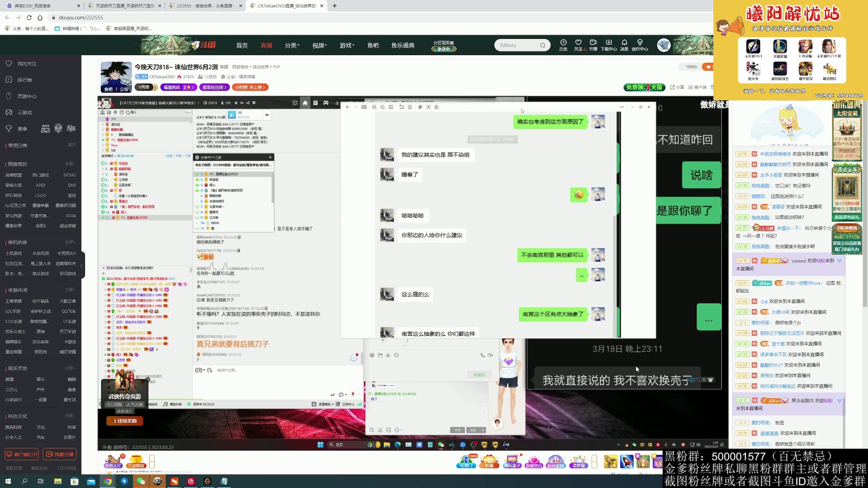This screenshot has width=868, height=488.
Task: Open 创作中心 lightbulb icon
Action: (x=640, y=43)
